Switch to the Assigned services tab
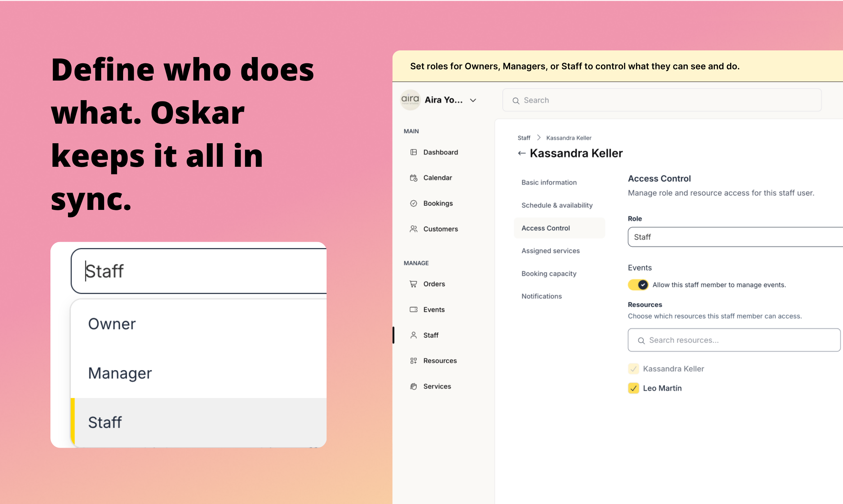This screenshot has width=843, height=504. tap(551, 251)
